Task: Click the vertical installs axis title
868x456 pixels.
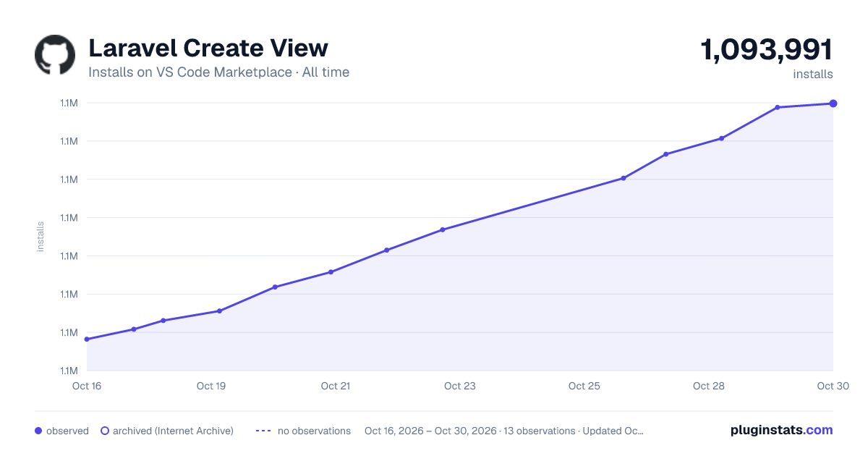Action: pyautogui.click(x=41, y=237)
